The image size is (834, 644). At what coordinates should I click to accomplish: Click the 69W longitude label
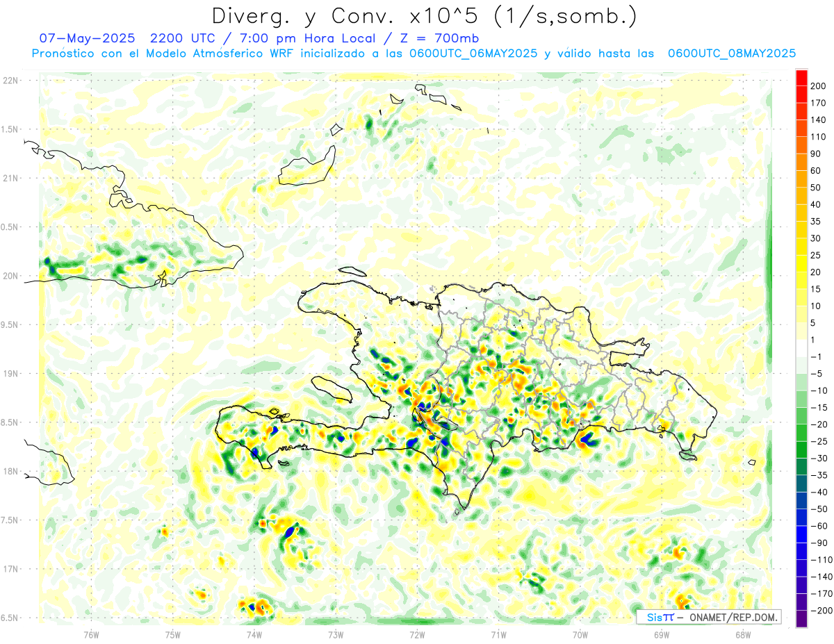(x=662, y=634)
